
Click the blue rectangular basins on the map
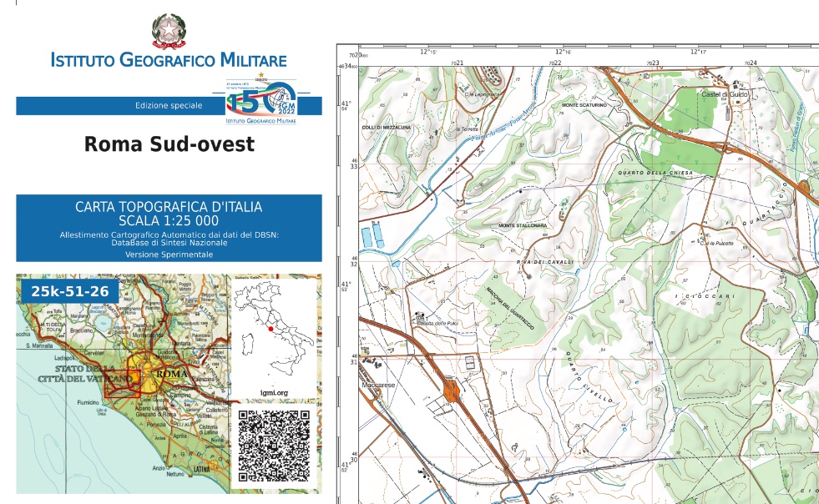coord(373,235)
